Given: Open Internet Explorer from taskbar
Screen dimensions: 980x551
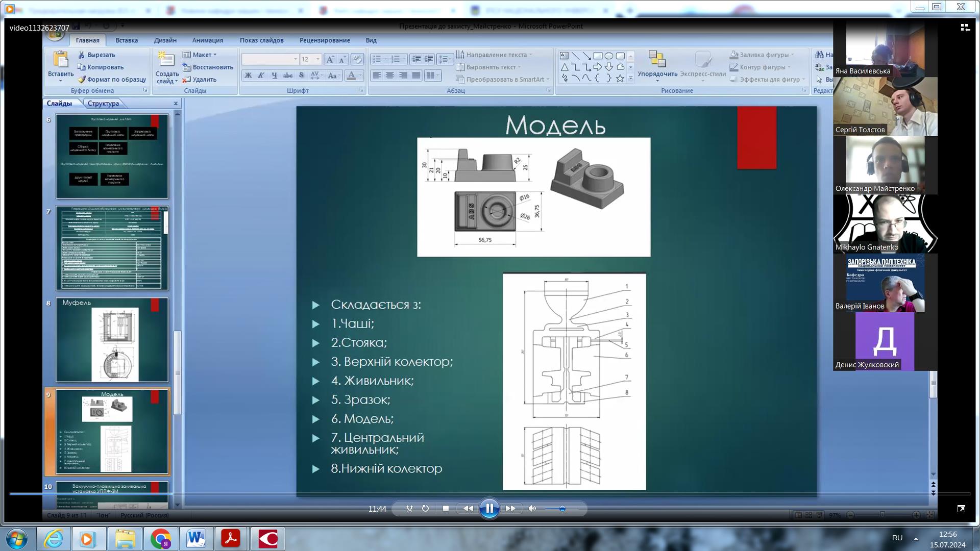Looking at the screenshot, I should coord(54,539).
